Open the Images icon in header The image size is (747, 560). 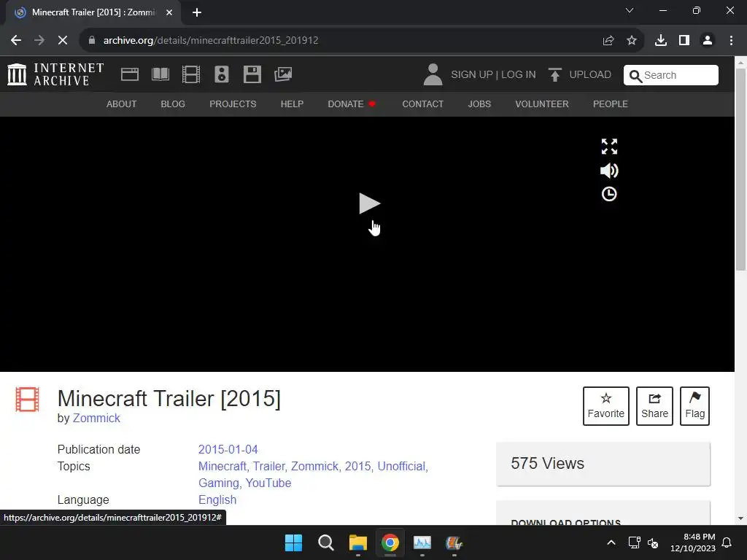[x=283, y=74]
